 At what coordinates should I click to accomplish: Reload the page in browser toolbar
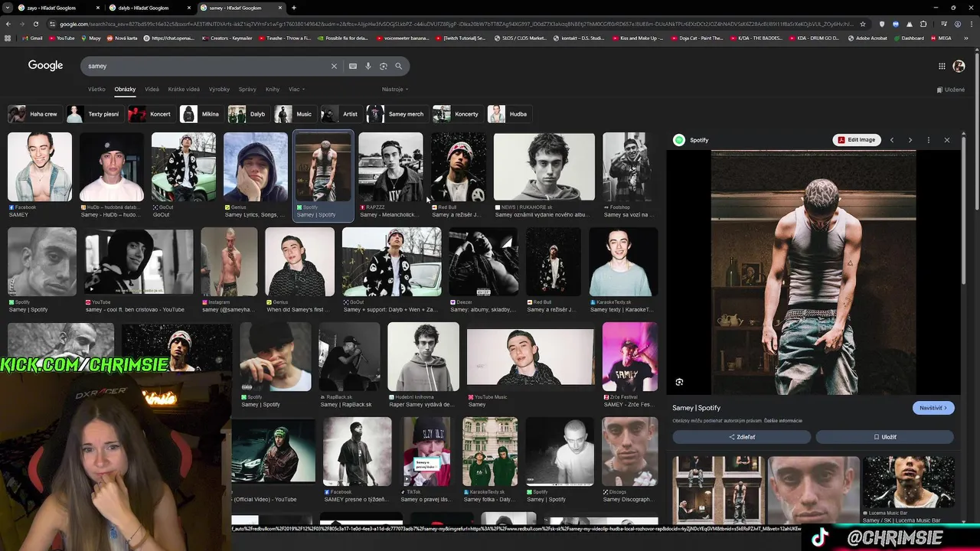click(35, 24)
